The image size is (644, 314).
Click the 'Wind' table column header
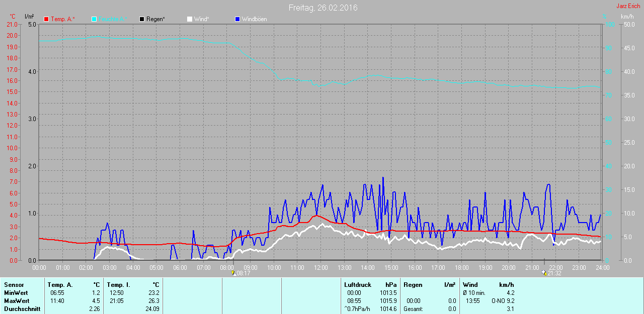point(470,285)
